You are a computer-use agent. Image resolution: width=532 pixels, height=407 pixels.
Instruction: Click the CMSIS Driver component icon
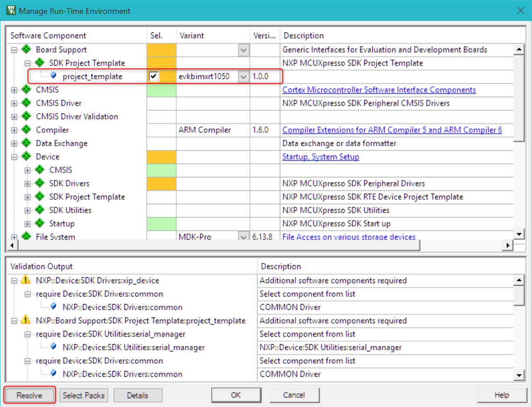point(26,103)
